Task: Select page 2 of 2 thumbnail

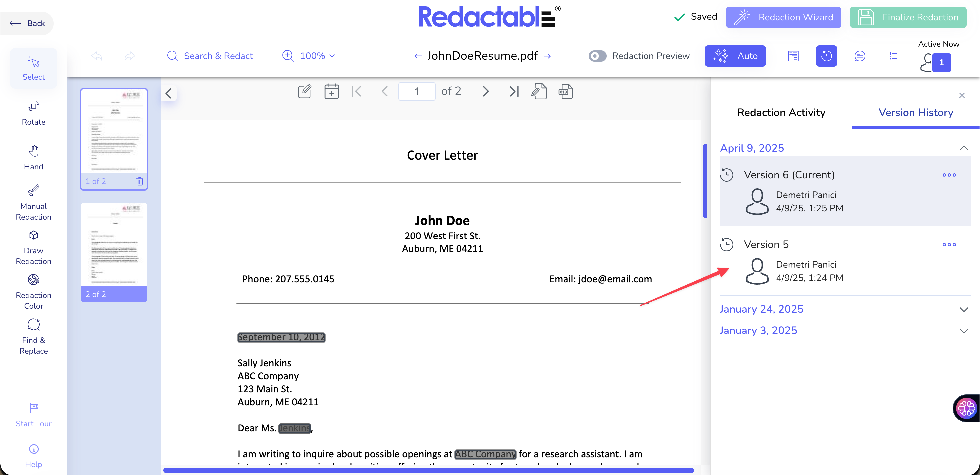Action: 114,252
